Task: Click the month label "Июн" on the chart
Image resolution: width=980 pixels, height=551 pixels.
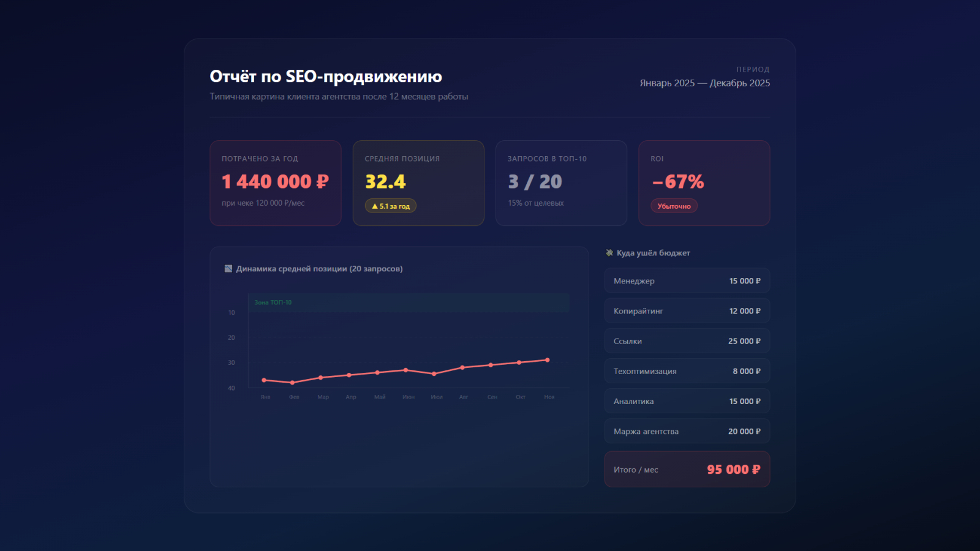Action: (x=409, y=397)
